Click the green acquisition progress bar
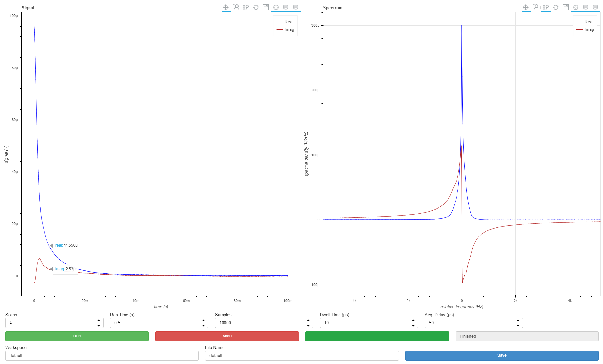Screen dimensions: 603x364 click(x=377, y=336)
